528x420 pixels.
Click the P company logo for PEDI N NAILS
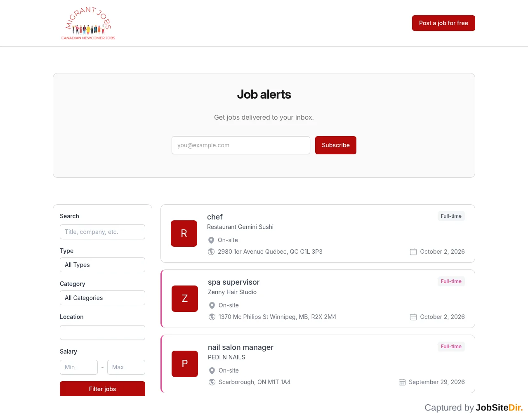tap(185, 364)
